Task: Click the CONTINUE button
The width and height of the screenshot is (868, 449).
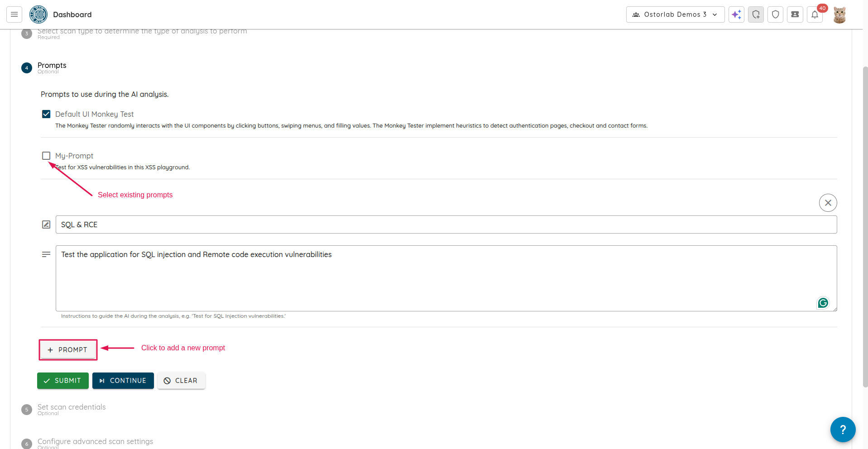Action: 123,381
